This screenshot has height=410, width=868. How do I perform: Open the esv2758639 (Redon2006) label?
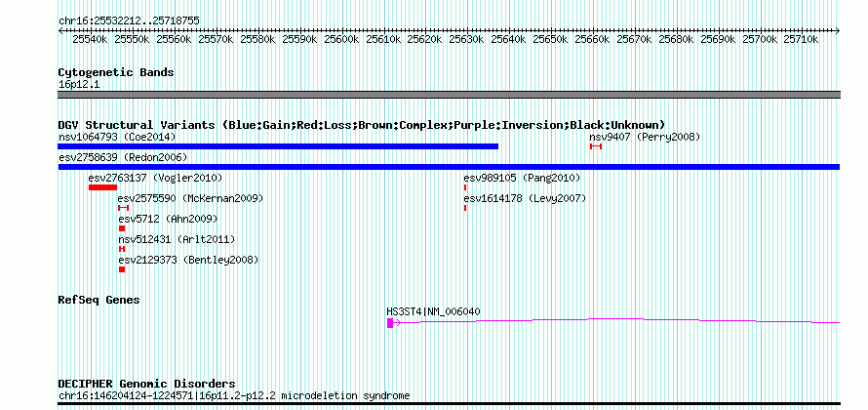(123, 158)
